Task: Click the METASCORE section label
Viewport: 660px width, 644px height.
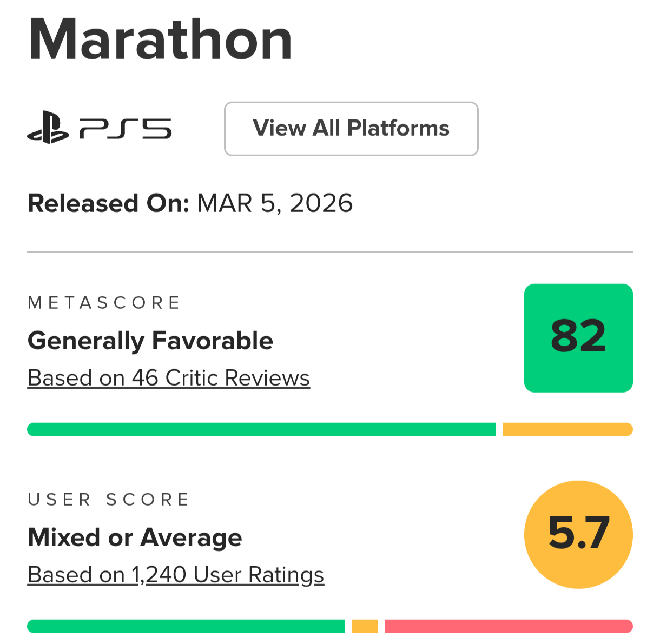Action: 104,303
